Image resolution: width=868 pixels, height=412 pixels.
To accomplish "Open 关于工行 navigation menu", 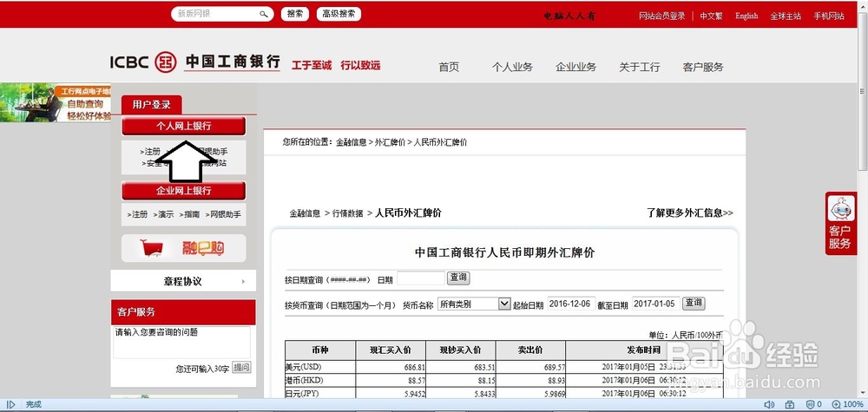I will [640, 67].
